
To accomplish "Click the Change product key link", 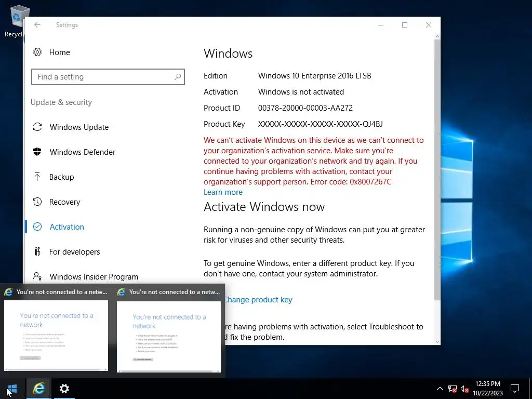I will point(258,300).
